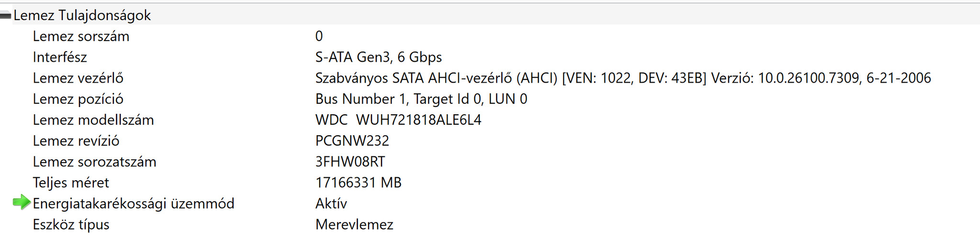
Task: Click the Bus Number 1 value
Action: (x=421, y=99)
